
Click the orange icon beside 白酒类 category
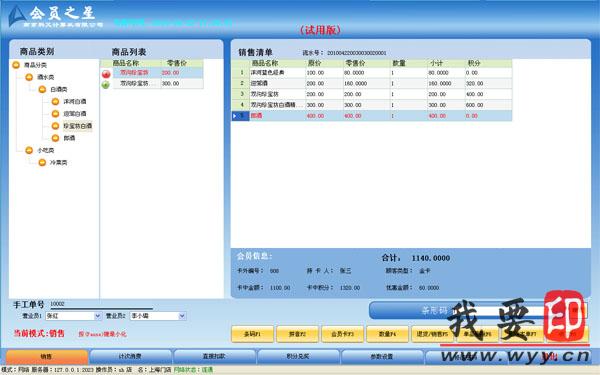[x=42, y=90]
